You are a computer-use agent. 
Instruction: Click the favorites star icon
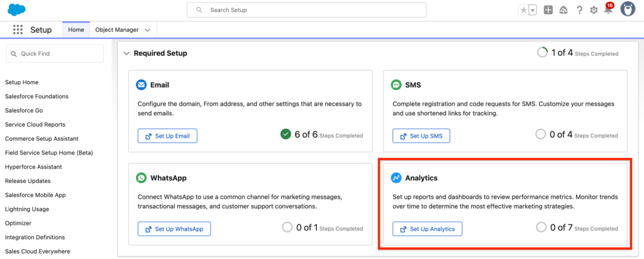point(523,10)
